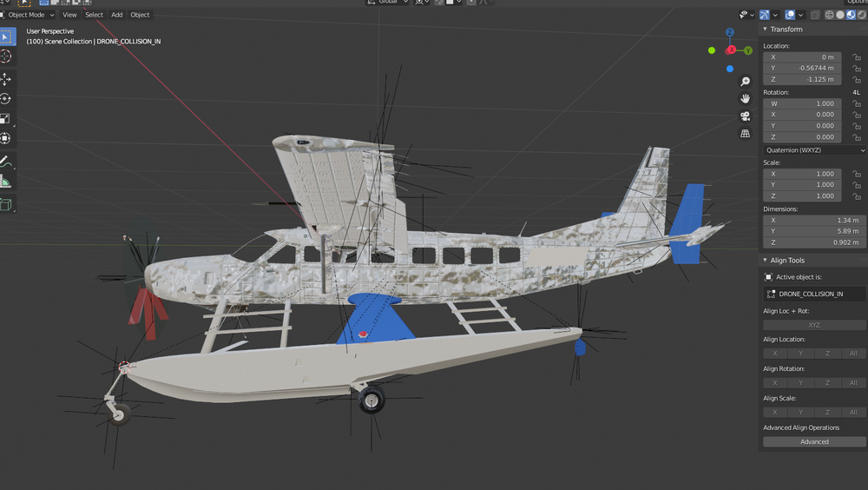Screen dimensions: 868x490
Task: Open the Object Mode dropdown
Action: coord(28,15)
